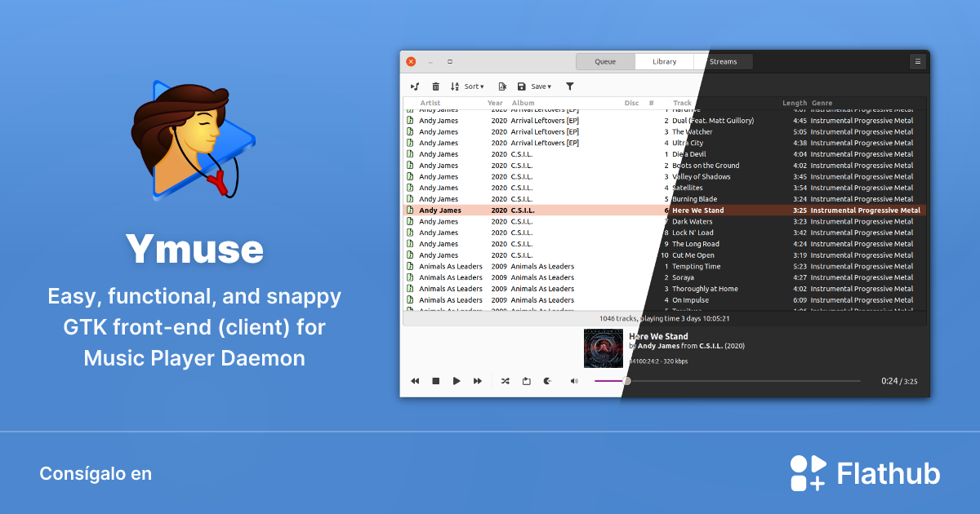Click the A-Z sort order icon
This screenshot has width=980, height=514.
pos(455,86)
